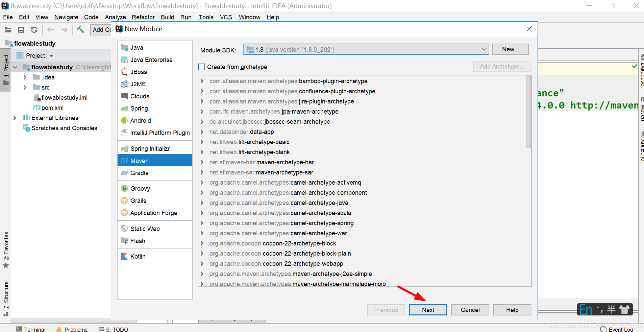Open the Event Log panel

coord(617,329)
